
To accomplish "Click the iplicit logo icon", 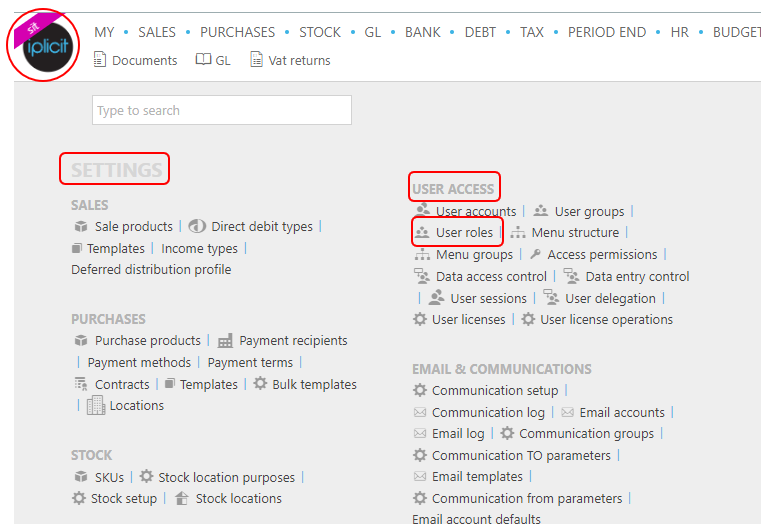I will click(x=43, y=45).
